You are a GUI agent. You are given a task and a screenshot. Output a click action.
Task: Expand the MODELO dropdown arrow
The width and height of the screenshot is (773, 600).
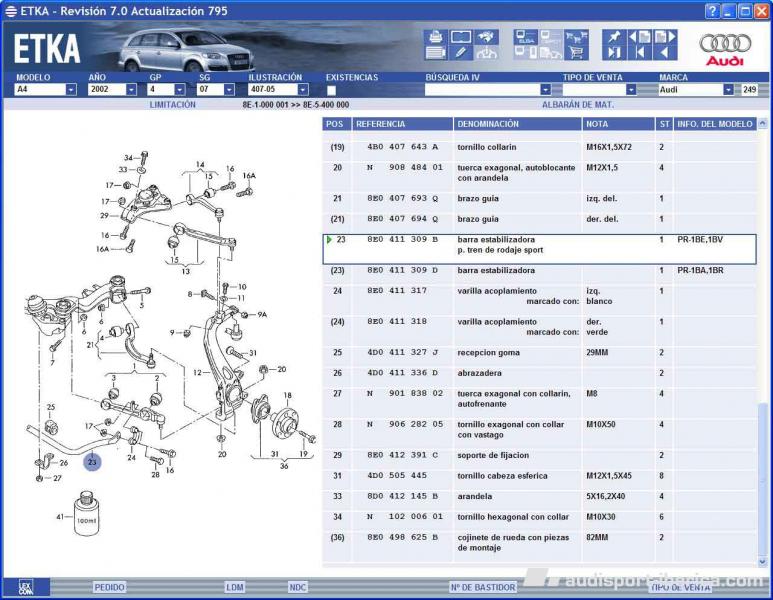(x=71, y=90)
